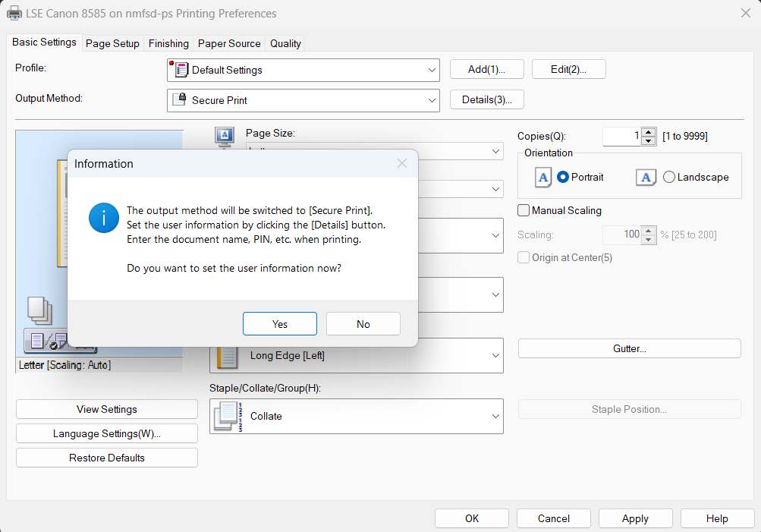Image resolution: width=761 pixels, height=532 pixels.
Task: Toggle the Origin at Center checkbox
Action: [524, 257]
